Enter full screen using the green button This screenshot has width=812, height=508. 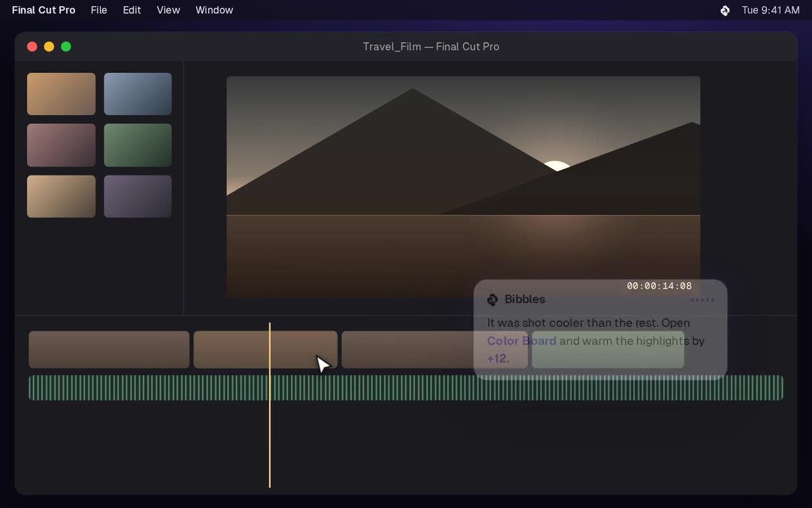[66, 46]
